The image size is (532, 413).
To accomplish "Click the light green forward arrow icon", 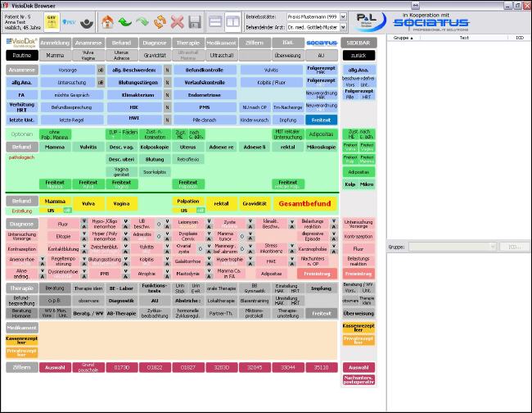I will (x=142, y=20).
